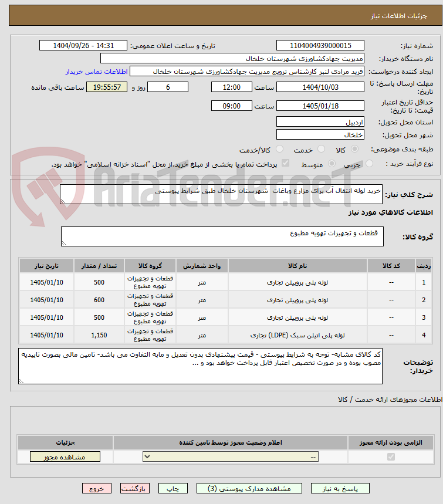Click the شهر محل تحویل خلخال field
This screenshot has width=443, height=504.
(320, 135)
